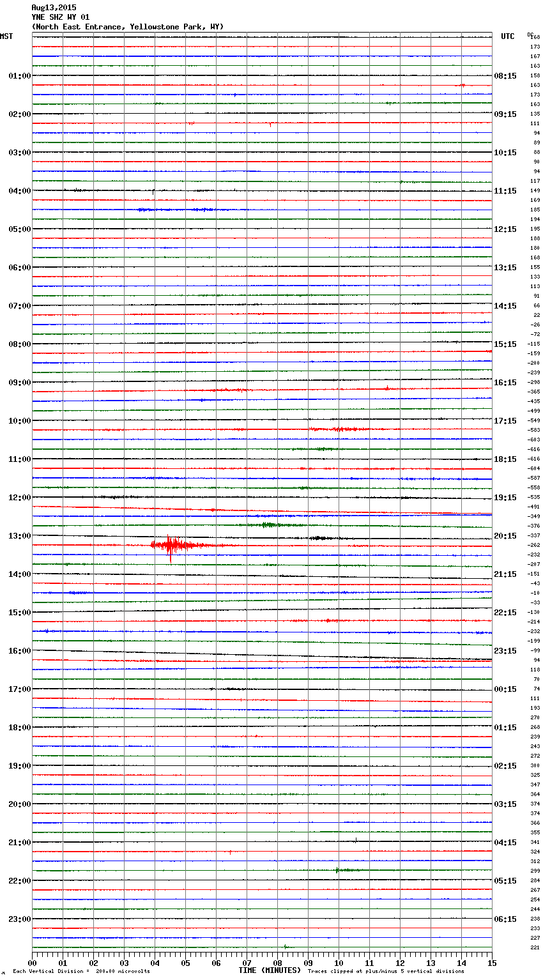Click the 15:15 UTC row label
Image resolution: width=543 pixels, height=980 pixels.
coord(505,344)
